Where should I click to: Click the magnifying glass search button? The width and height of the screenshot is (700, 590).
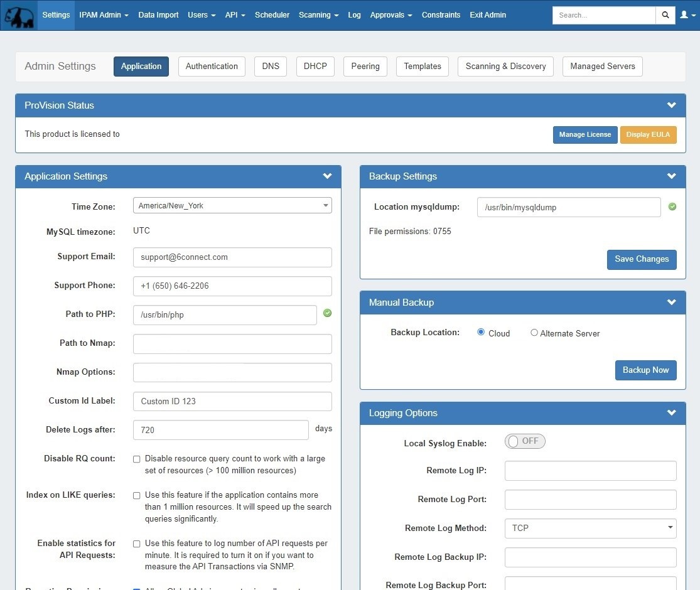pos(665,15)
